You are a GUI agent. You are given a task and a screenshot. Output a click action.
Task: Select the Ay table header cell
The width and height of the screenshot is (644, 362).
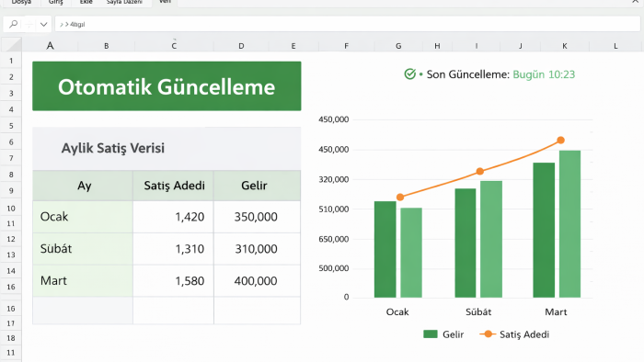click(83, 186)
